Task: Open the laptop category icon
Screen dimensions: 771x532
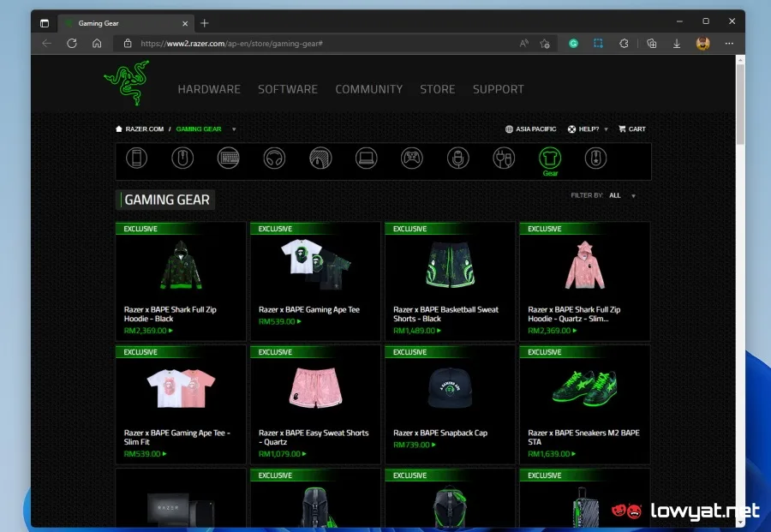Action: tap(367, 158)
